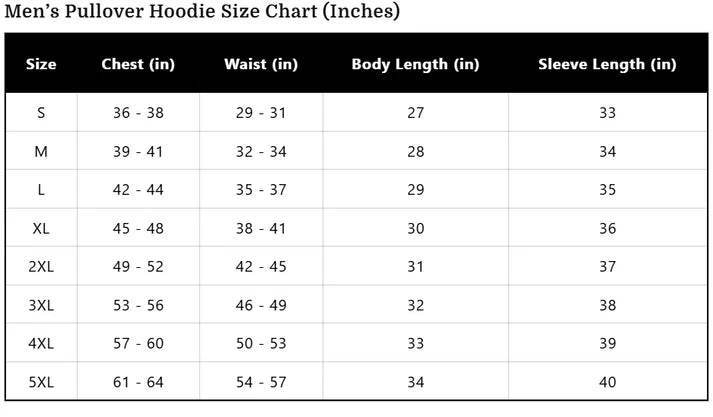Click the Sleeve Length (in) column header
The height and width of the screenshot is (417, 713).
[607, 65]
